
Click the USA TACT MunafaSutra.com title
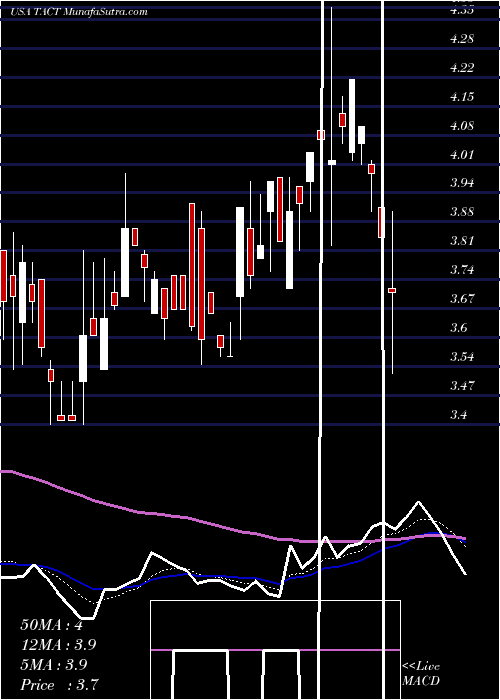click(79, 12)
